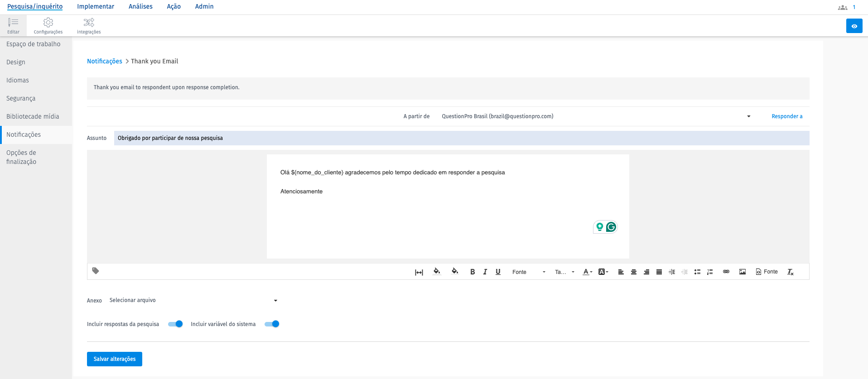The width and height of the screenshot is (868, 379).
Task: Insert a bulleted list
Action: point(697,272)
